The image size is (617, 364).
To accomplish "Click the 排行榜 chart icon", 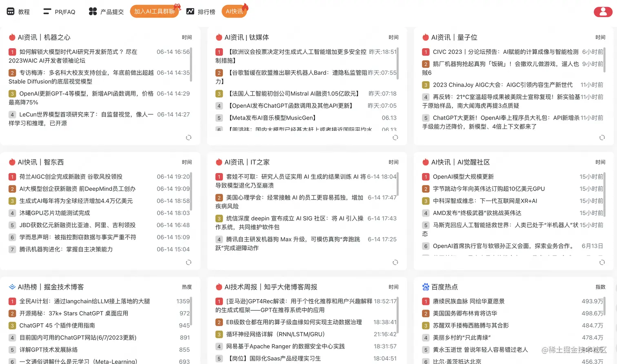I will coord(190,11).
